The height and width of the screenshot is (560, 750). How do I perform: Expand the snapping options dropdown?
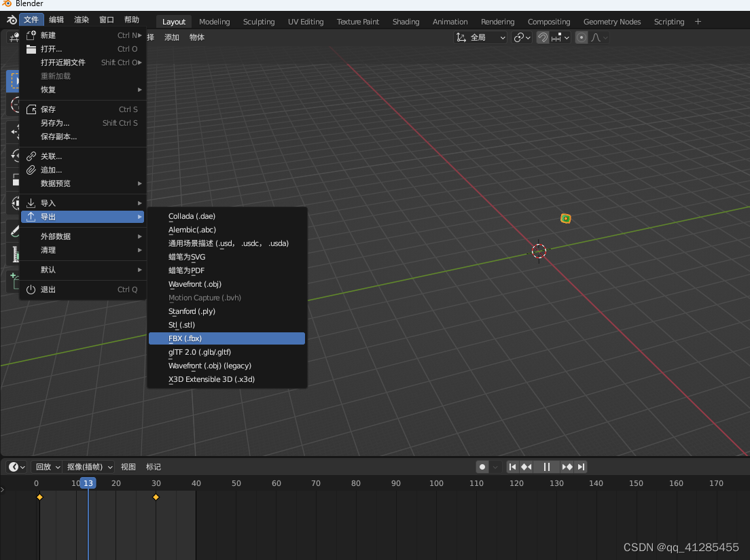[x=560, y=37]
